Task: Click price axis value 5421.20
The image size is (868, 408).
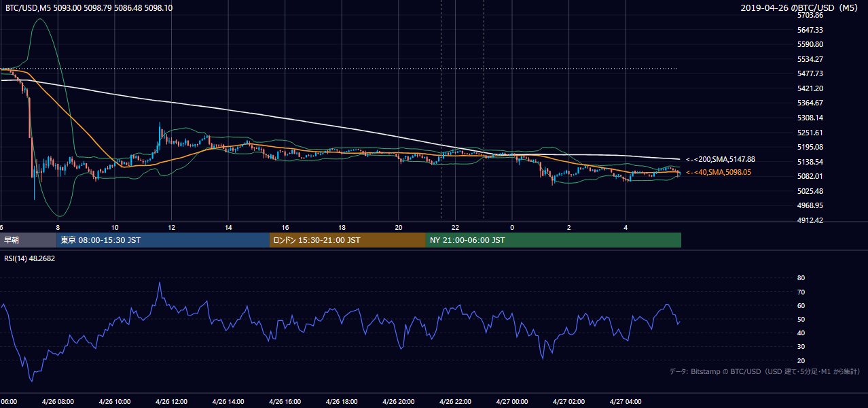Action: 810,88
